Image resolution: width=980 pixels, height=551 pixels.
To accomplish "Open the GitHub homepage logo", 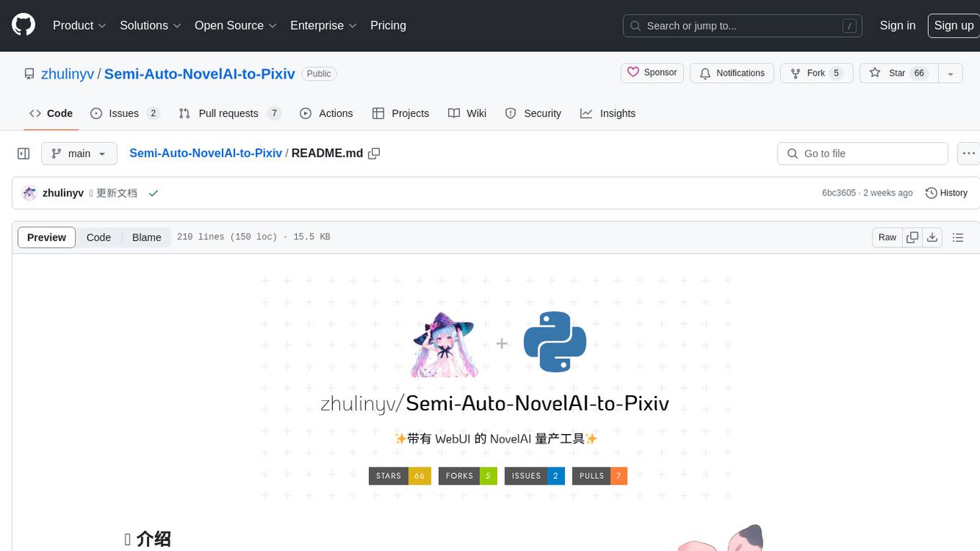I will [23, 25].
